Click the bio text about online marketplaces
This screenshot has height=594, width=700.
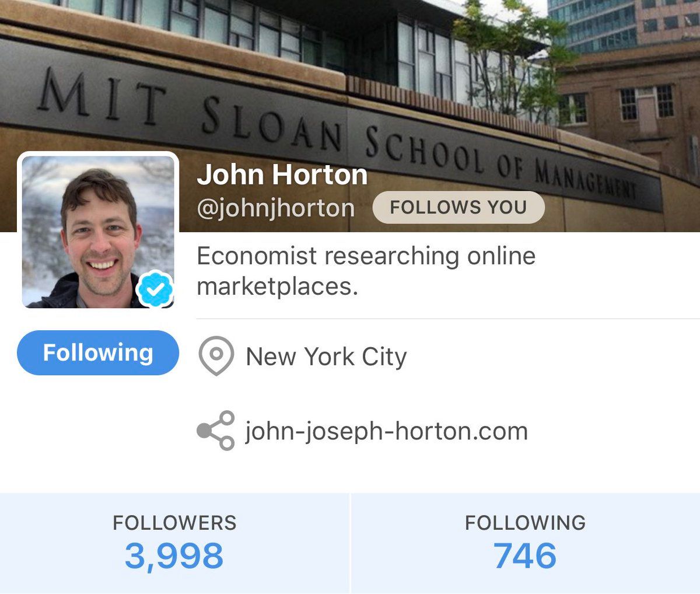366,271
